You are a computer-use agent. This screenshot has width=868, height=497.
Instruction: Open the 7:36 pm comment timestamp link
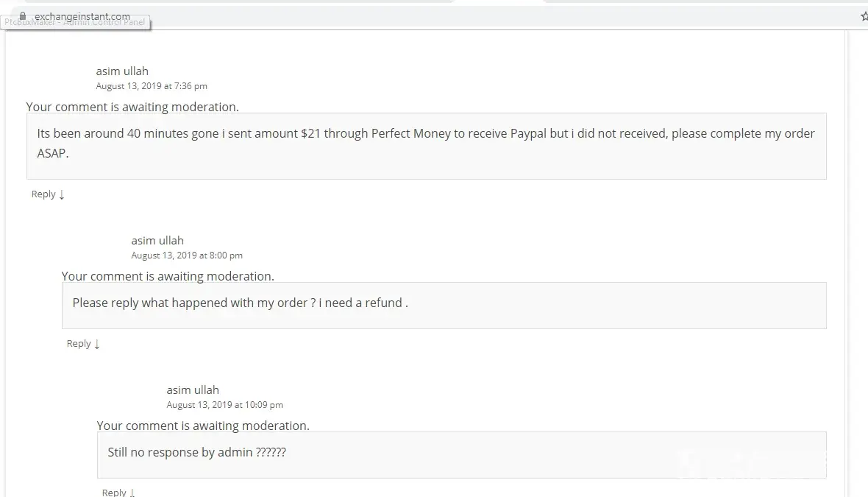tap(152, 86)
